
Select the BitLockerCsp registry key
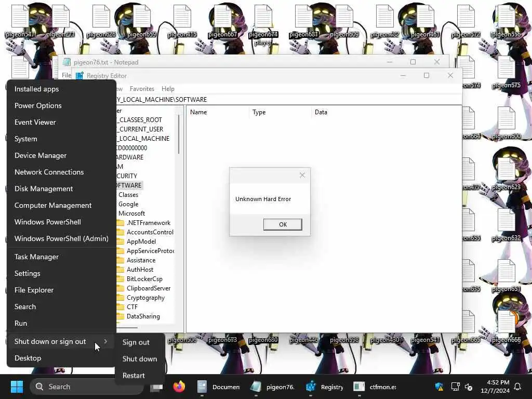pyautogui.click(x=144, y=279)
